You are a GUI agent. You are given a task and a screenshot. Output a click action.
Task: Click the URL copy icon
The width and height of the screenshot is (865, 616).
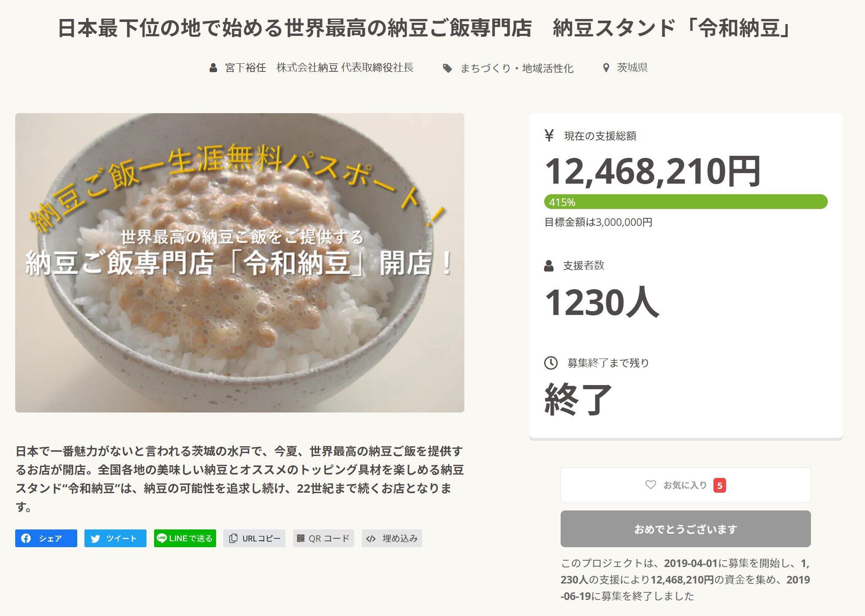tap(233, 538)
